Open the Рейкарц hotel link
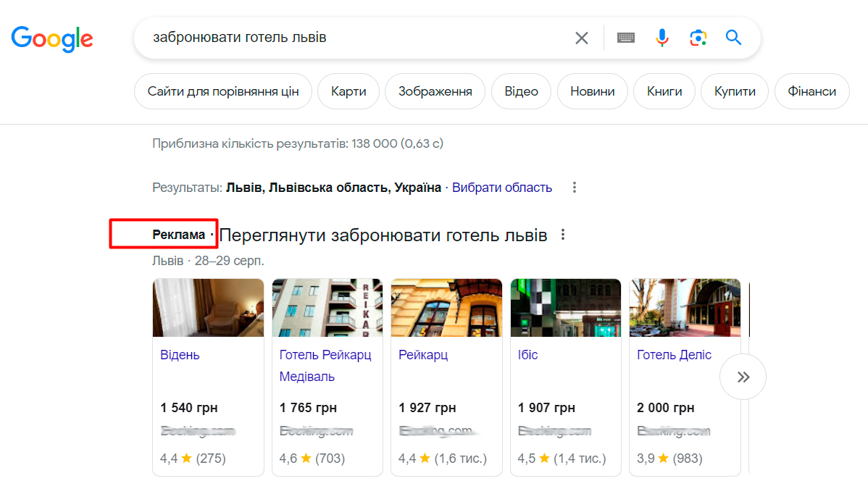This screenshot has height=494, width=868. [423, 355]
